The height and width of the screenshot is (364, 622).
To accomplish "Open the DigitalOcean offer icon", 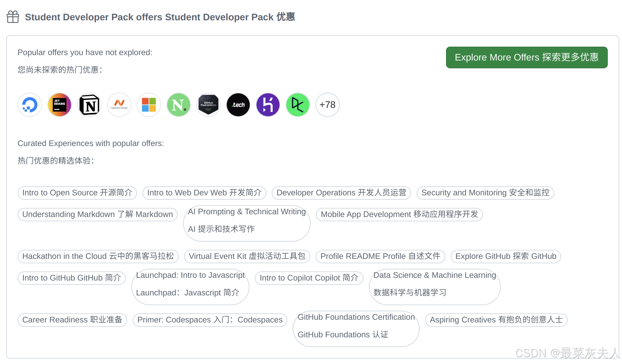I will click(x=30, y=105).
